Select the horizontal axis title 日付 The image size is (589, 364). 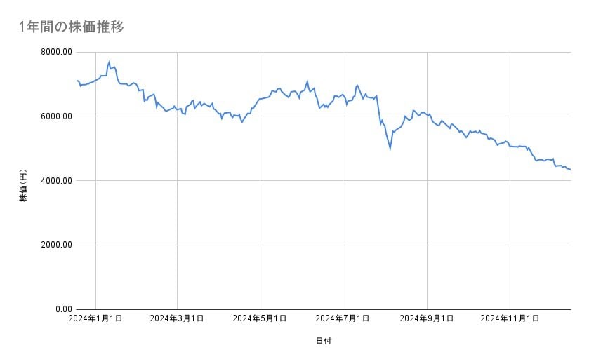click(324, 341)
